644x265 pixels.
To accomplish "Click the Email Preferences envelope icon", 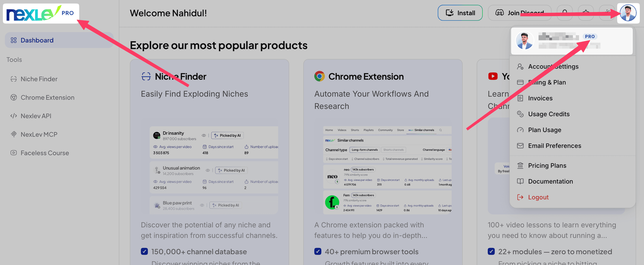I will coord(520,146).
